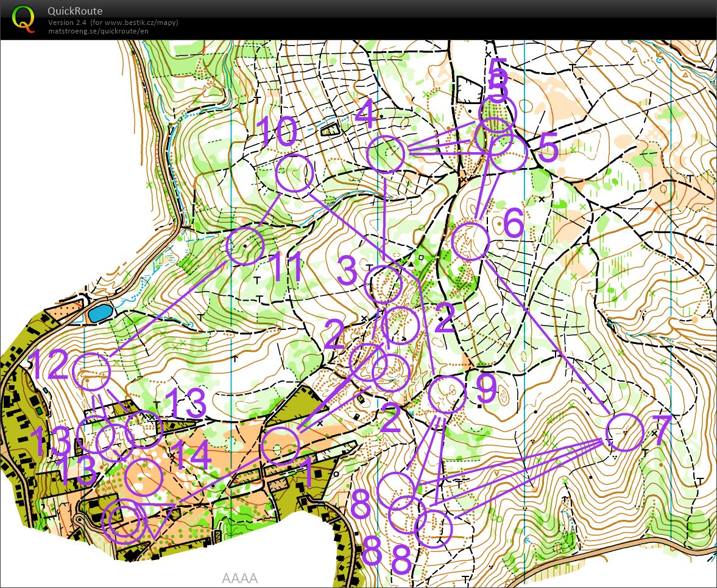The image size is (717, 588).
Task: Click the purple number 6 label
Action: coord(512,225)
